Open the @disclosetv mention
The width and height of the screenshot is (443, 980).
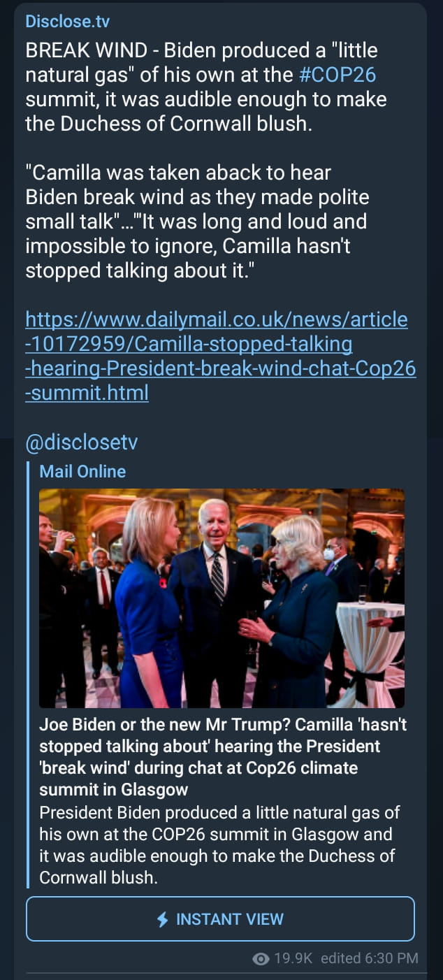coord(82,442)
